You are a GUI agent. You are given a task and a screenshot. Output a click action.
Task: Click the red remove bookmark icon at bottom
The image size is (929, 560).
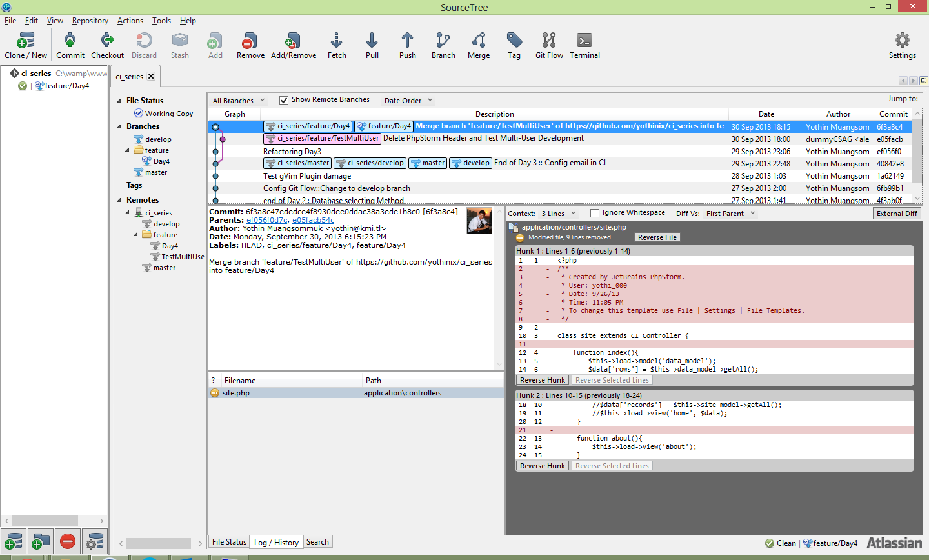(67, 541)
